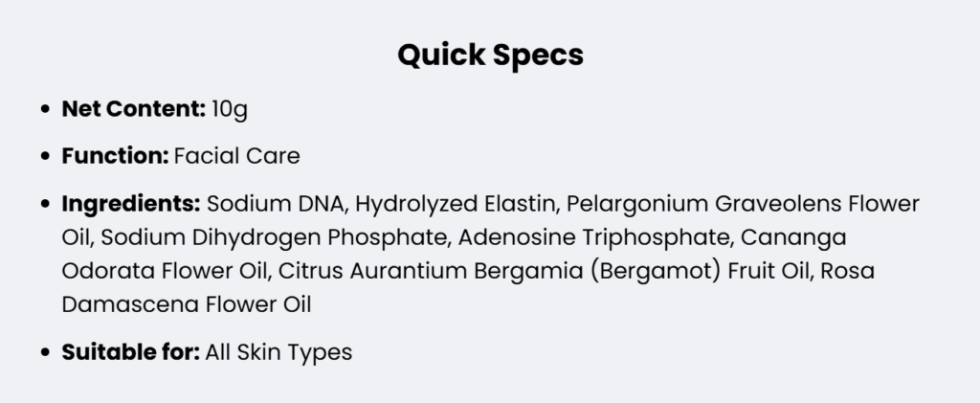Click the Quick Specs heading
980x403 pixels.
[x=490, y=55]
